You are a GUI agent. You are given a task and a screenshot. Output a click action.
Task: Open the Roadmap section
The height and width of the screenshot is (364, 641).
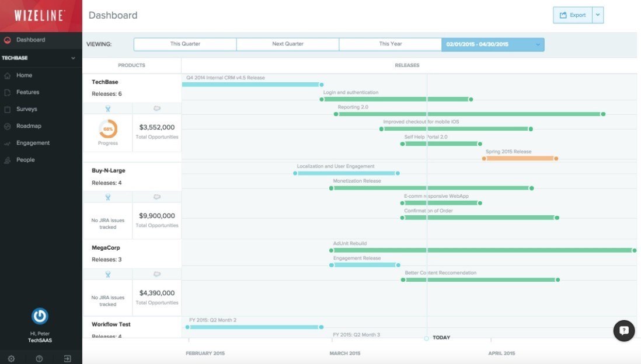click(x=29, y=126)
